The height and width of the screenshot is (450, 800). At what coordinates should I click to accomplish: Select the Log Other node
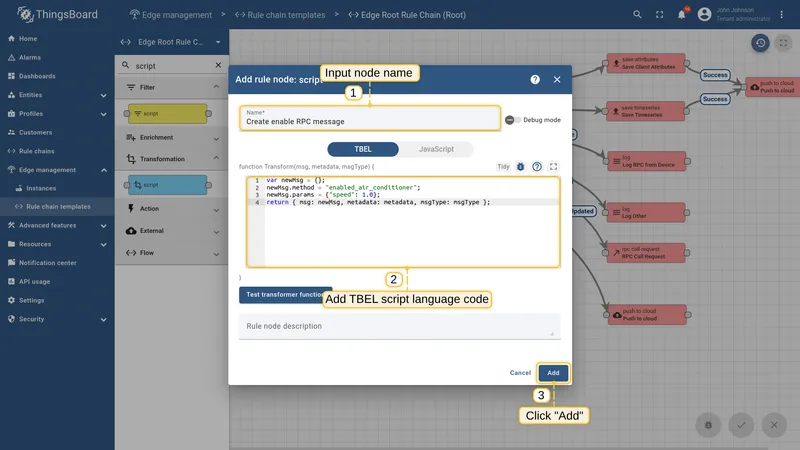click(646, 212)
